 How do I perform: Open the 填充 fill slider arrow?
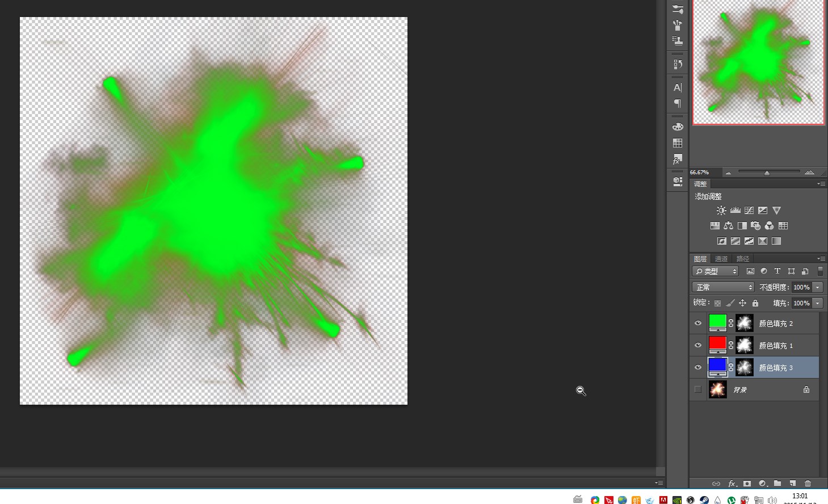point(818,303)
